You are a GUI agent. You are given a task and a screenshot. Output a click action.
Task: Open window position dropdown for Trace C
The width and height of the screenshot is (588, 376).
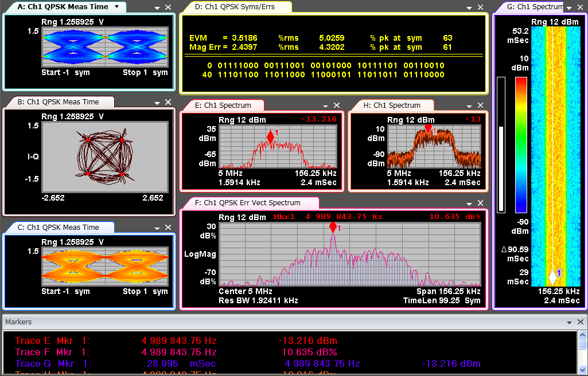pos(157,228)
